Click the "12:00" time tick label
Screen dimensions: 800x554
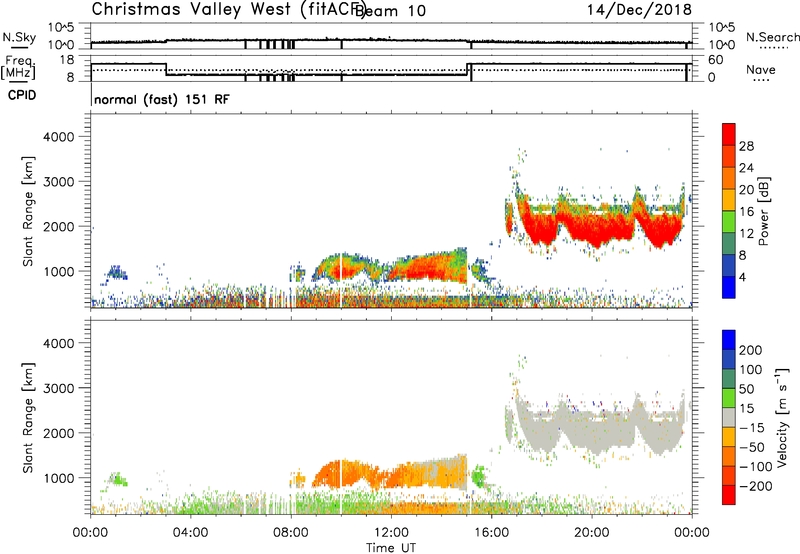[391, 532]
